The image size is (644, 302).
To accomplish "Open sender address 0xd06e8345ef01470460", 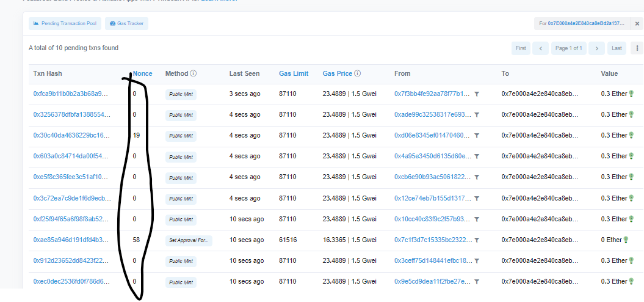I will coord(432,135).
